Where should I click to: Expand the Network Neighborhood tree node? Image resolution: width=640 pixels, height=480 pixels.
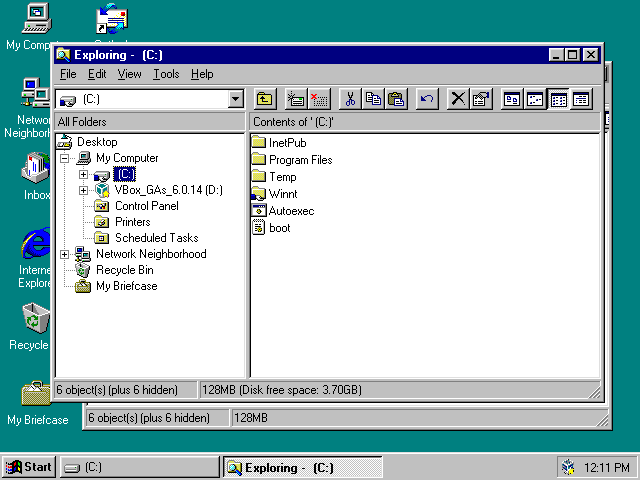tap(64, 254)
